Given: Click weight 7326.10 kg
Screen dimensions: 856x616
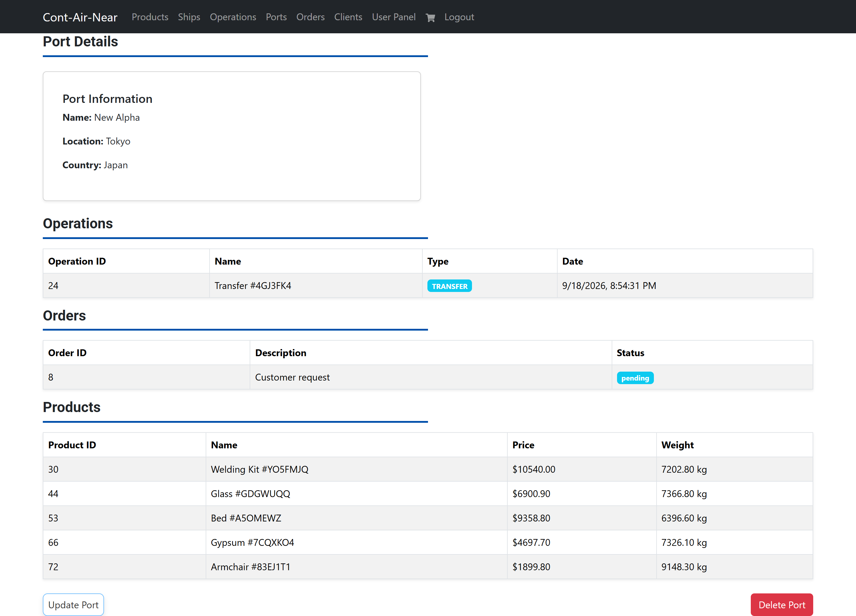Looking at the screenshot, I should click(684, 542).
